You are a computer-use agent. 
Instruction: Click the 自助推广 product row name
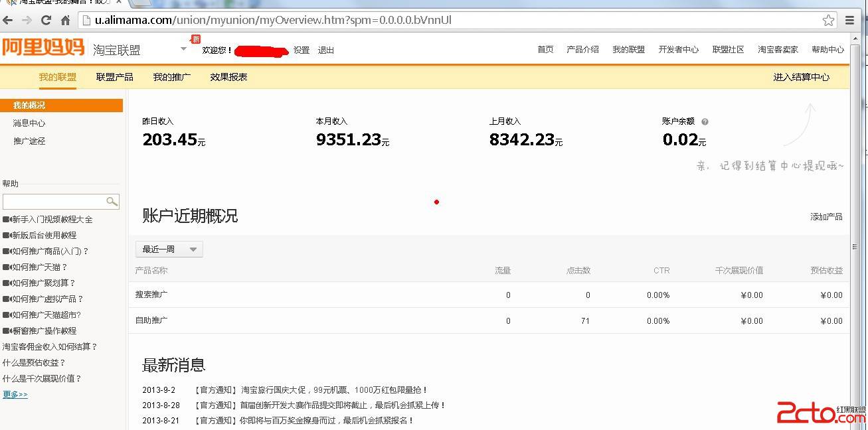click(x=151, y=321)
